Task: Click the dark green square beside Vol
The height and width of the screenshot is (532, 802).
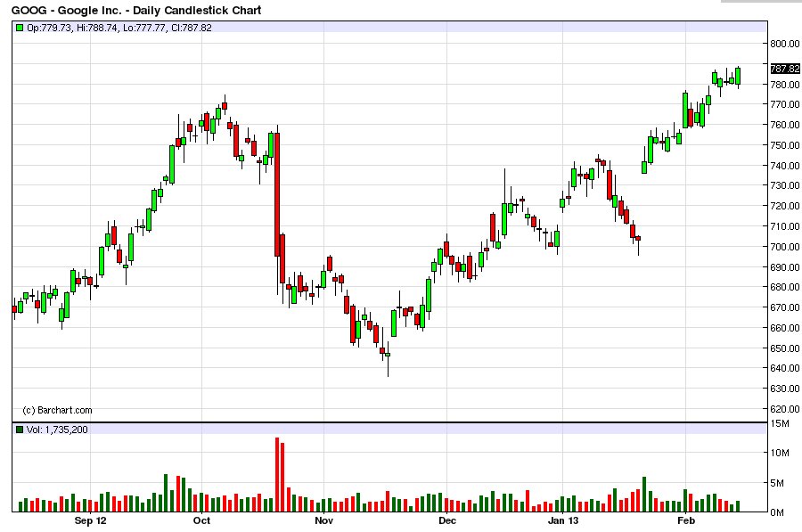Action: tap(20, 430)
